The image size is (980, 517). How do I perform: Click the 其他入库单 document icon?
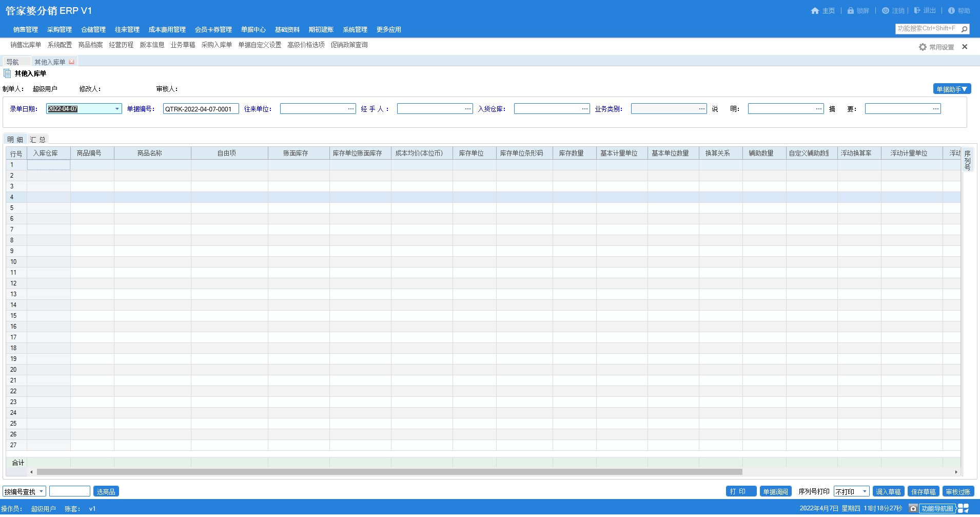7,73
